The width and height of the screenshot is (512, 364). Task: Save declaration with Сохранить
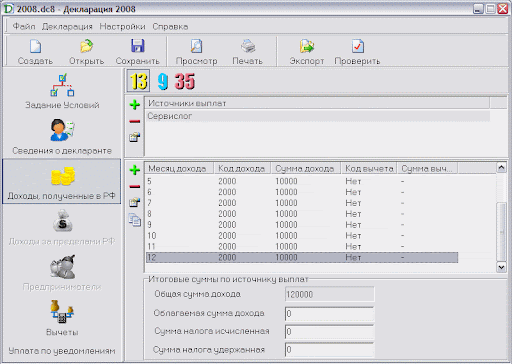pyautogui.click(x=137, y=52)
